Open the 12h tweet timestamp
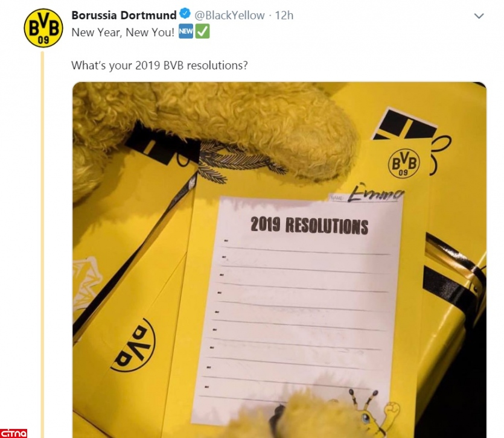The width and height of the screenshot is (504, 438). point(284,15)
